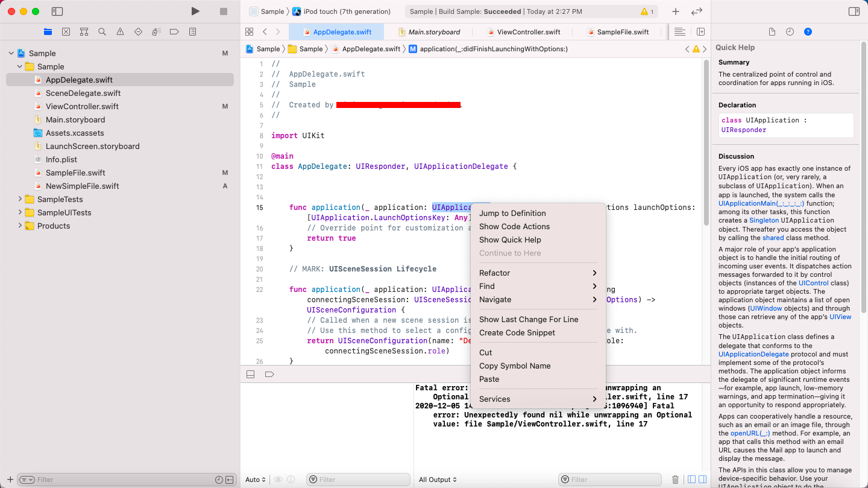
Task: Open the openURL(_:) link
Action: click(750, 433)
